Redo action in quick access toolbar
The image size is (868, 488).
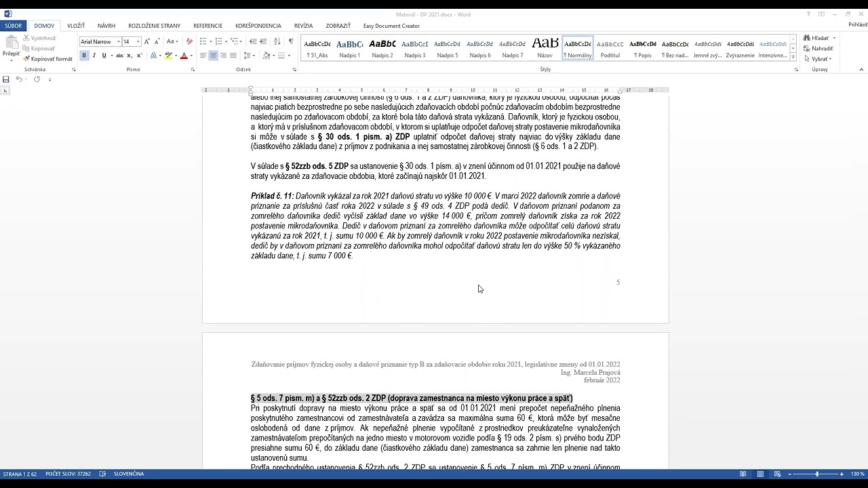click(37, 79)
